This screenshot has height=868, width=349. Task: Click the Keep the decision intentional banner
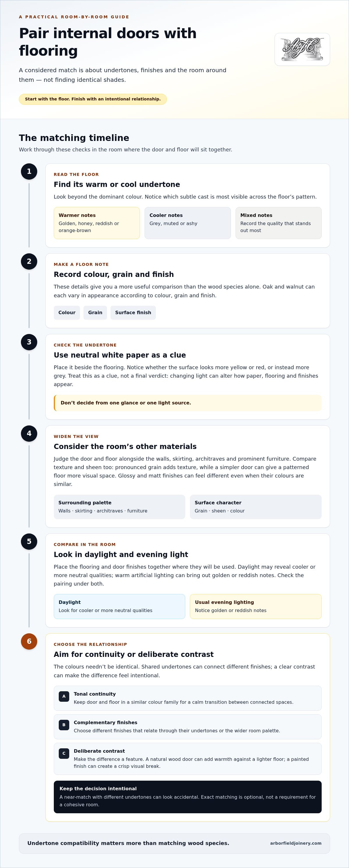[x=188, y=797]
